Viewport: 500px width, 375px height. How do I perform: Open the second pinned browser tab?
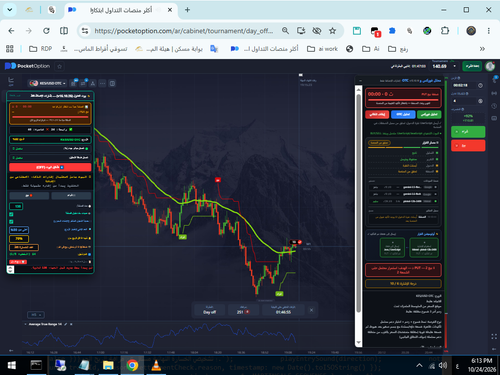pos(52,10)
